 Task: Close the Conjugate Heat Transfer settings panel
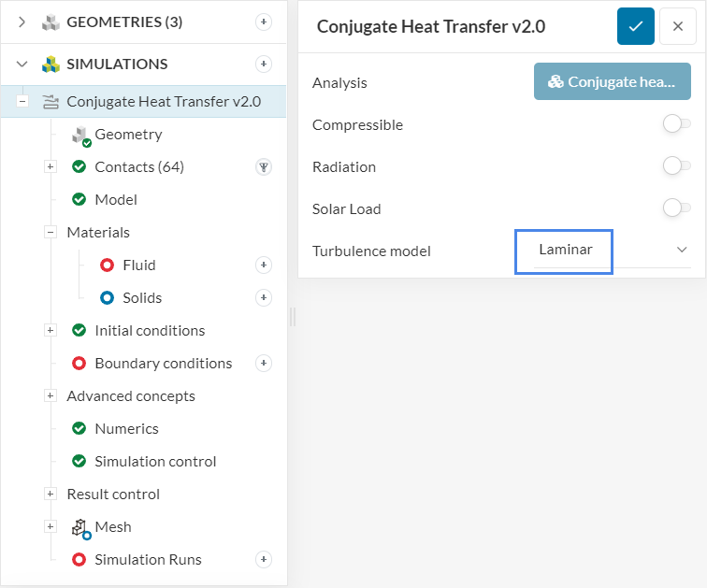677,26
